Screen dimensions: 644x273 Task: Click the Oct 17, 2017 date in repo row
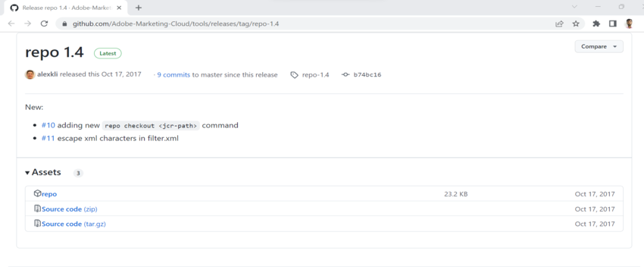pos(595,194)
